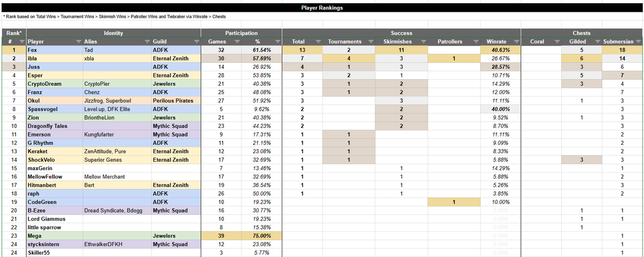Select player cell CodeGreen
The image size is (644, 257).
pyautogui.click(x=54, y=202)
